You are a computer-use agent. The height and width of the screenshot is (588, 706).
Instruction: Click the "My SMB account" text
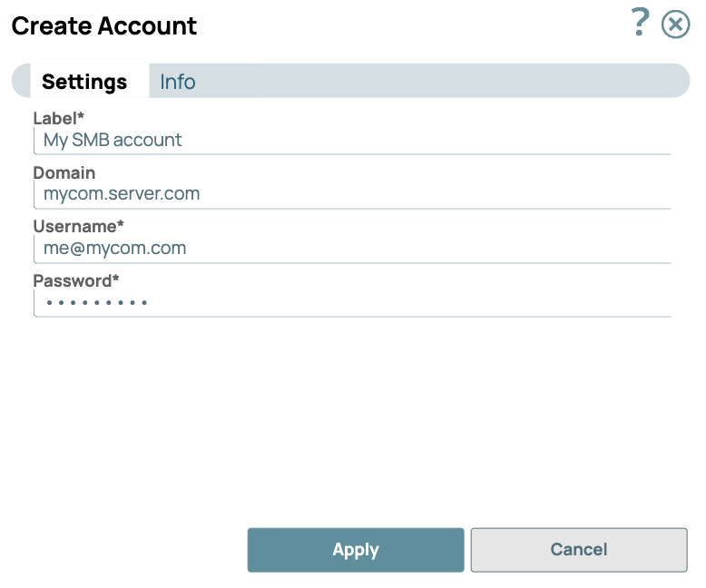[113, 141]
